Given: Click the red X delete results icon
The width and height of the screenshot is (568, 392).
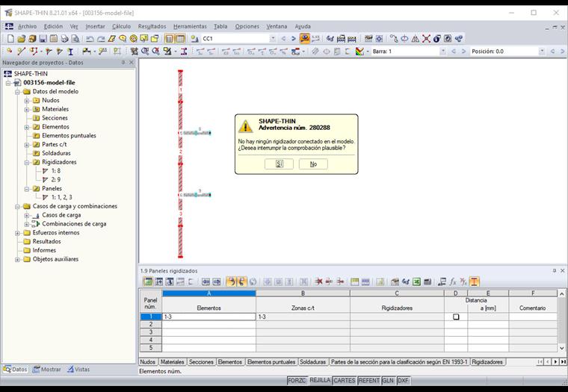Looking at the screenshot, I should click(x=426, y=38).
